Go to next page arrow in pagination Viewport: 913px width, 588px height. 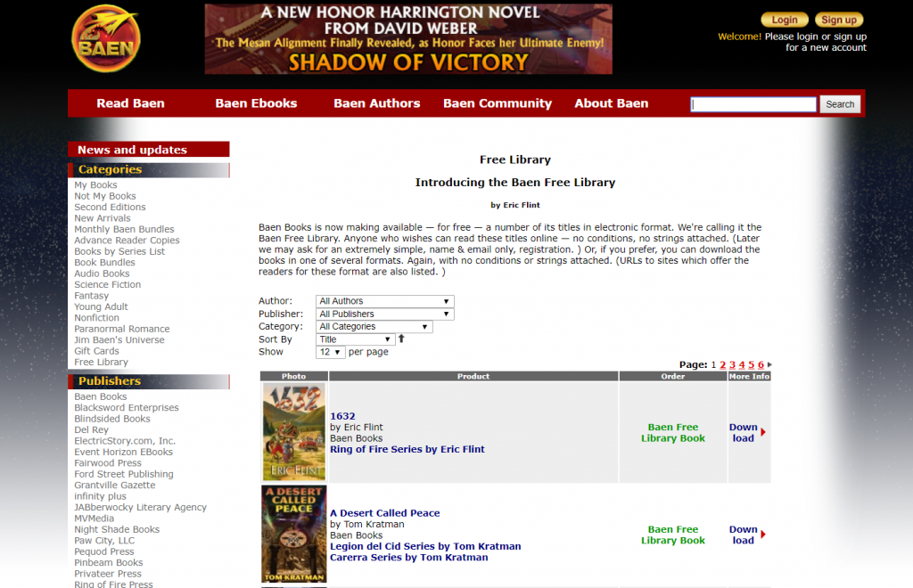pyautogui.click(x=769, y=364)
